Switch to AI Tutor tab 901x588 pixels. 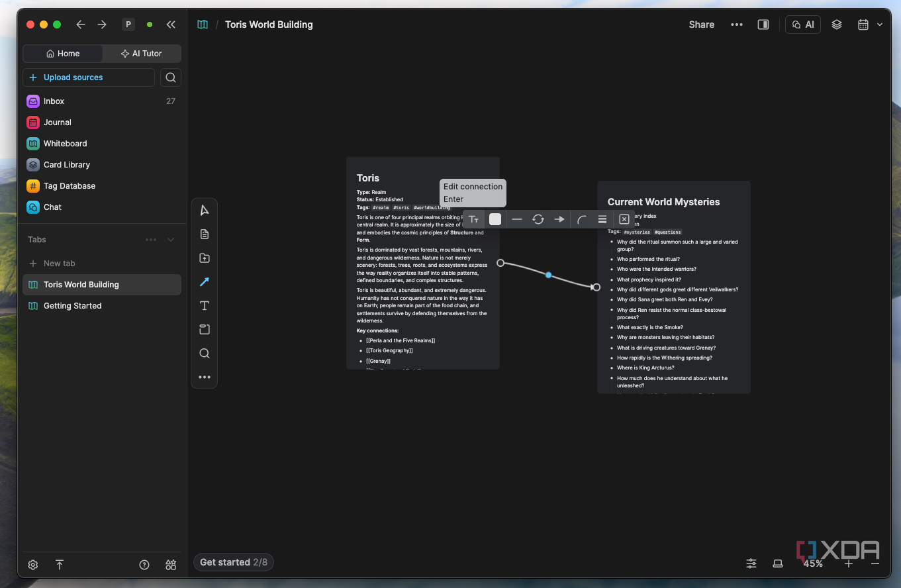(x=142, y=54)
